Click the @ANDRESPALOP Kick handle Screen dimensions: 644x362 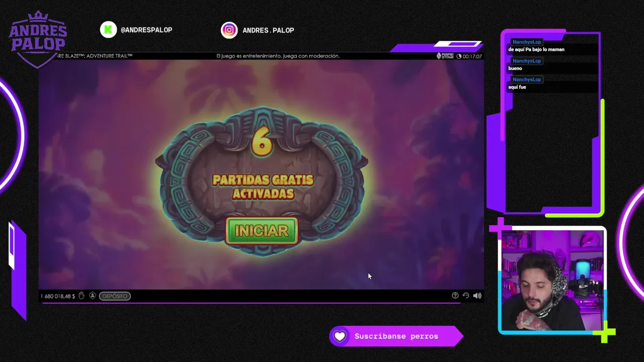(x=146, y=30)
